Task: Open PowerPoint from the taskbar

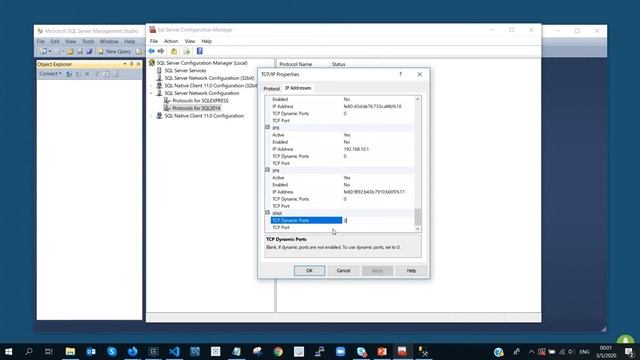Action: tap(382, 351)
